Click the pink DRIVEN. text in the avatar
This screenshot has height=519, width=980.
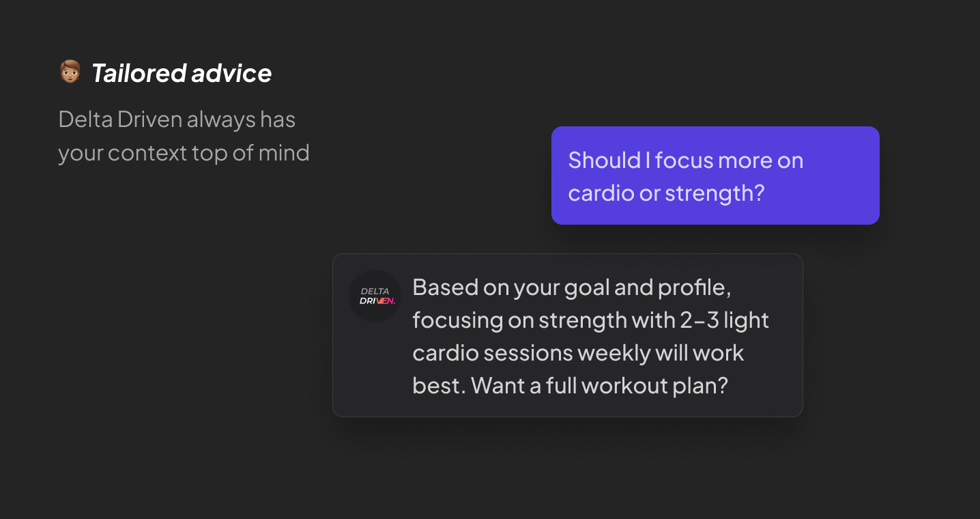coord(377,300)
